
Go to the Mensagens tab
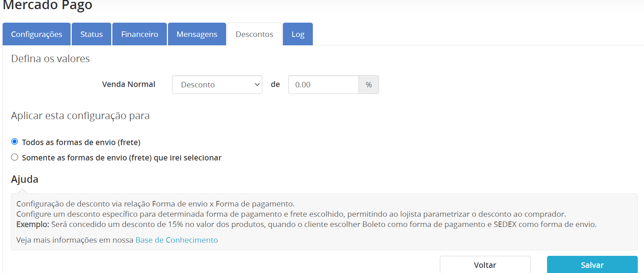point(197,34)
